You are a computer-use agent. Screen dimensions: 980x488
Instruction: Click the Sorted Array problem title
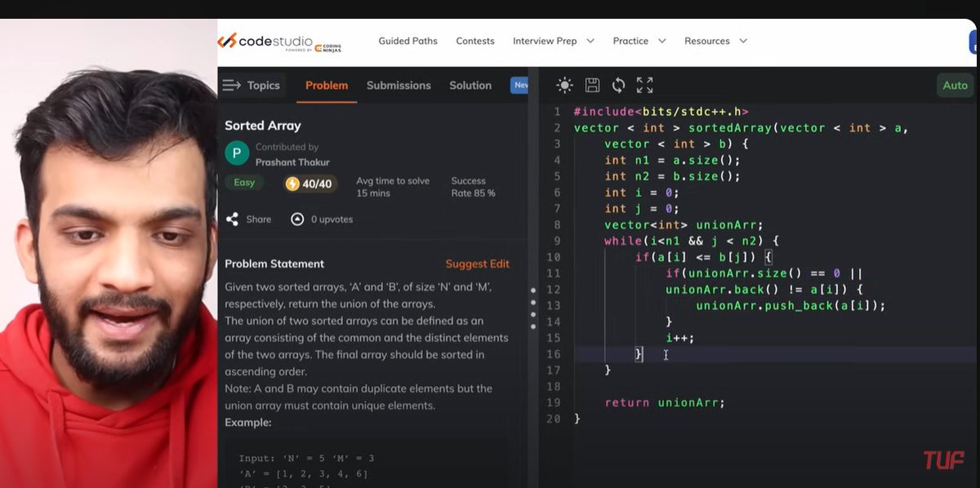tap(263, 126)
